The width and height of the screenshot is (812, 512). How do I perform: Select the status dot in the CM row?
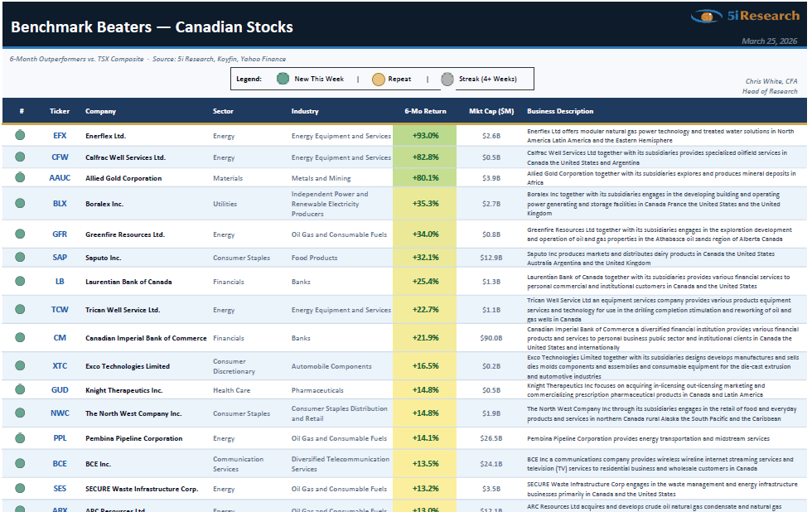20,338
